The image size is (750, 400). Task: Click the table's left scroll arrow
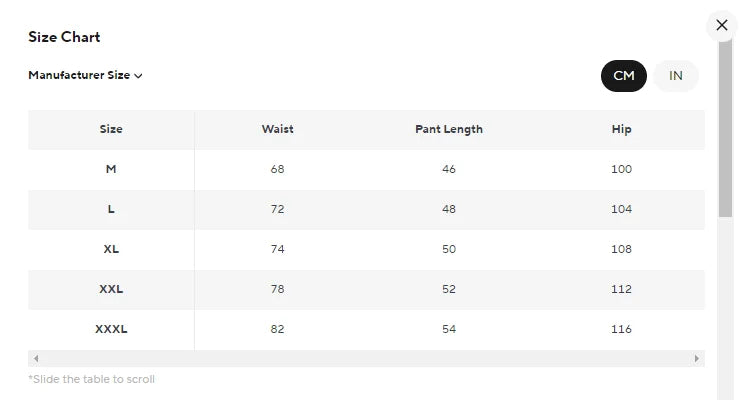pos(35,358)
